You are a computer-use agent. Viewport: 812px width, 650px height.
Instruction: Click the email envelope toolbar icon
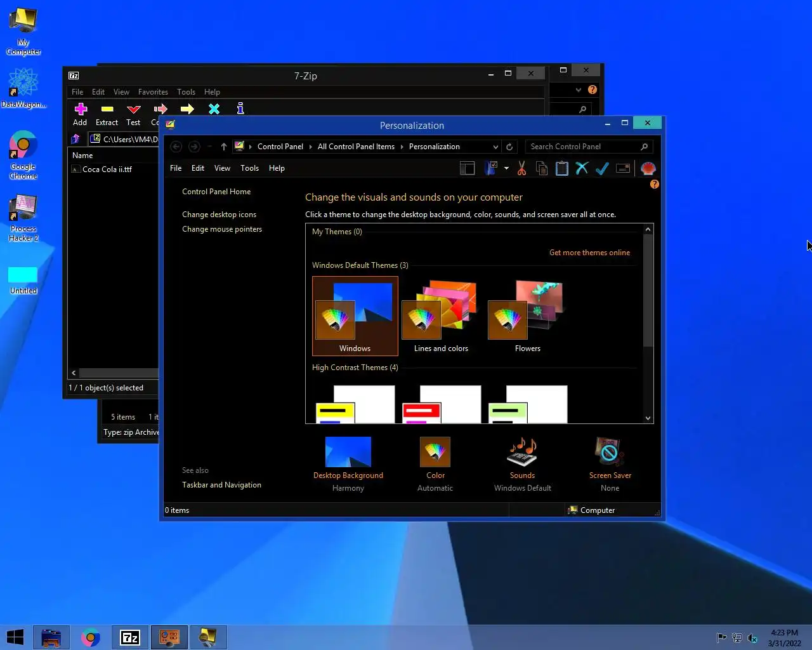coord(623,168)
